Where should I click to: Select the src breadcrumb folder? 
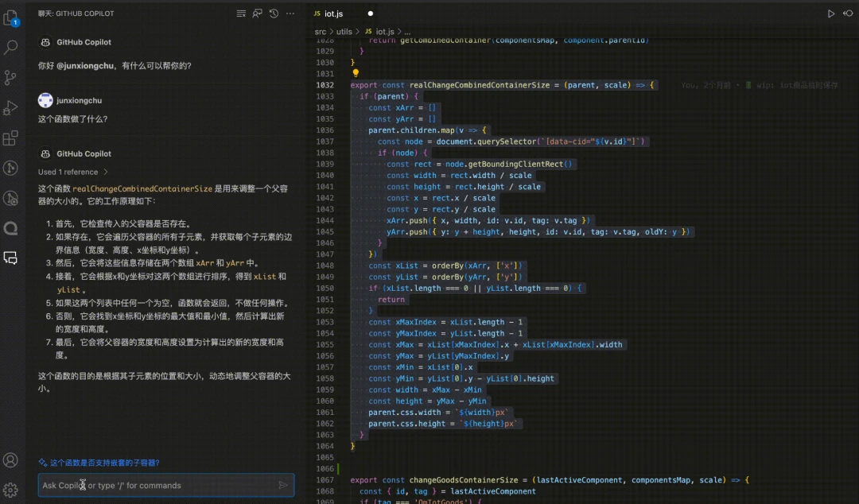pos(321,32)
